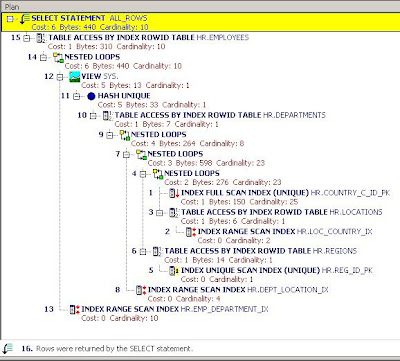
Task: Click the nested loops icon in step 4
Action: [158, 174]
